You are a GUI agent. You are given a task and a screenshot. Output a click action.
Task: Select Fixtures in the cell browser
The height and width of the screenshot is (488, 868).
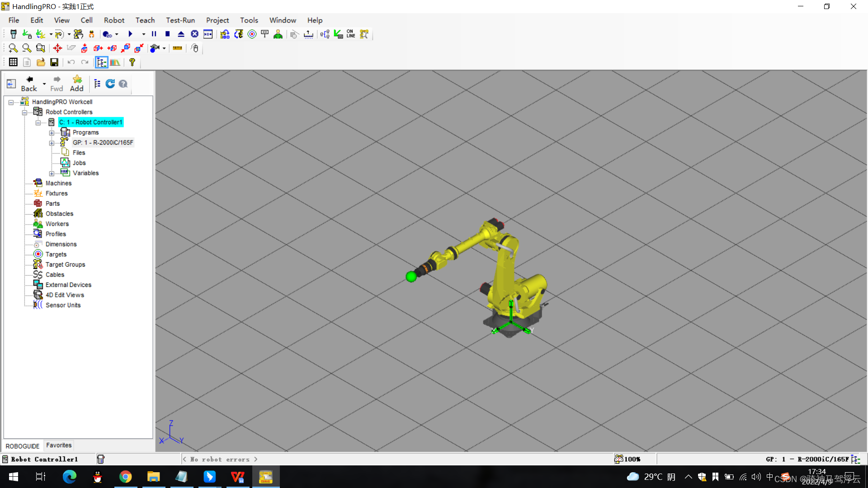point(57,193)
